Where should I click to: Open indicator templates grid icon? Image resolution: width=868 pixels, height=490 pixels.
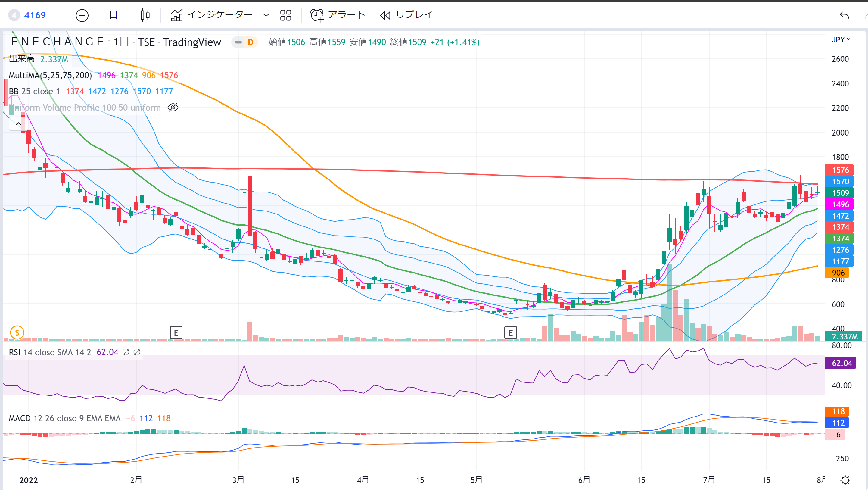click(x=285, y=15)
